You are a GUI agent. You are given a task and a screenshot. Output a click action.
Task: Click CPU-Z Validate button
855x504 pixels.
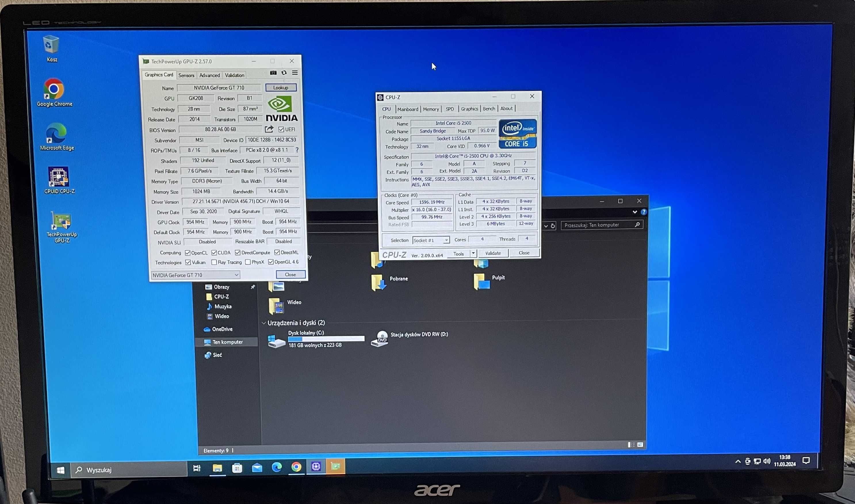(493, 253)
